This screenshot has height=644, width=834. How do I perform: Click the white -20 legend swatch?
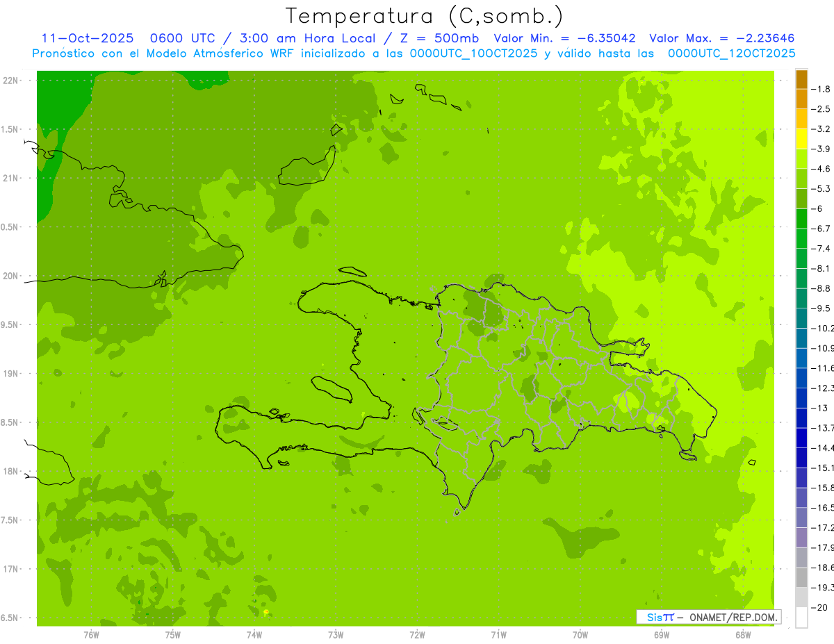pos(801,617)
